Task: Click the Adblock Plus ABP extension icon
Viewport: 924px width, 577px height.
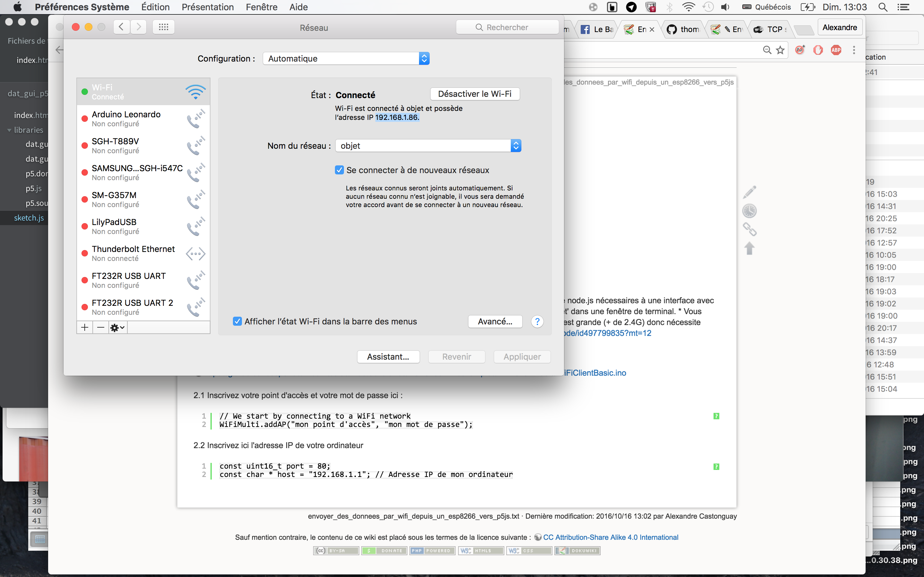Action: (836, 50)
